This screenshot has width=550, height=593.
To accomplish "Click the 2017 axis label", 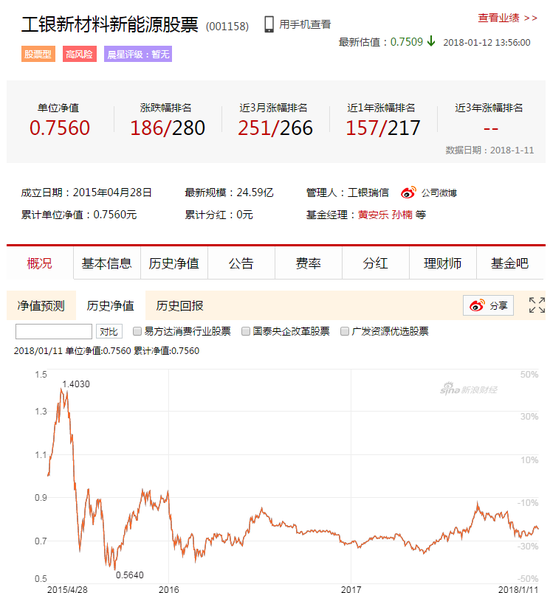I will tap(351, 589).
